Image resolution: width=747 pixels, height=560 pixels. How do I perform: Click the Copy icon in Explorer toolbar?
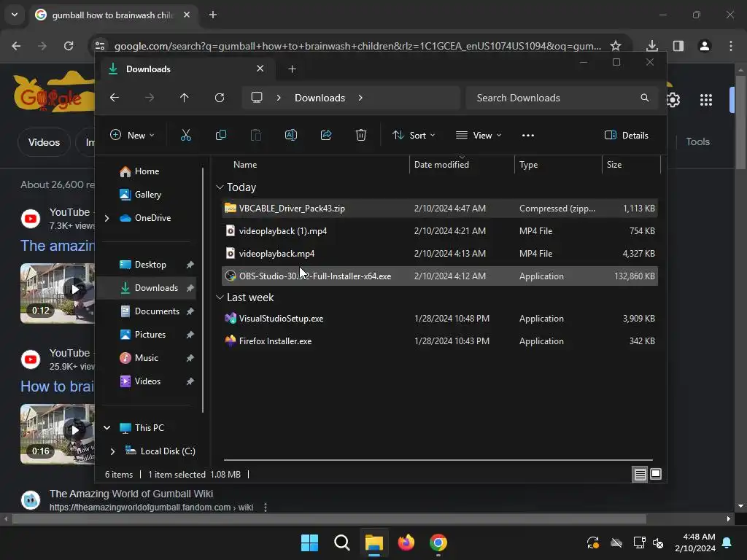click(x=221, y=135)
